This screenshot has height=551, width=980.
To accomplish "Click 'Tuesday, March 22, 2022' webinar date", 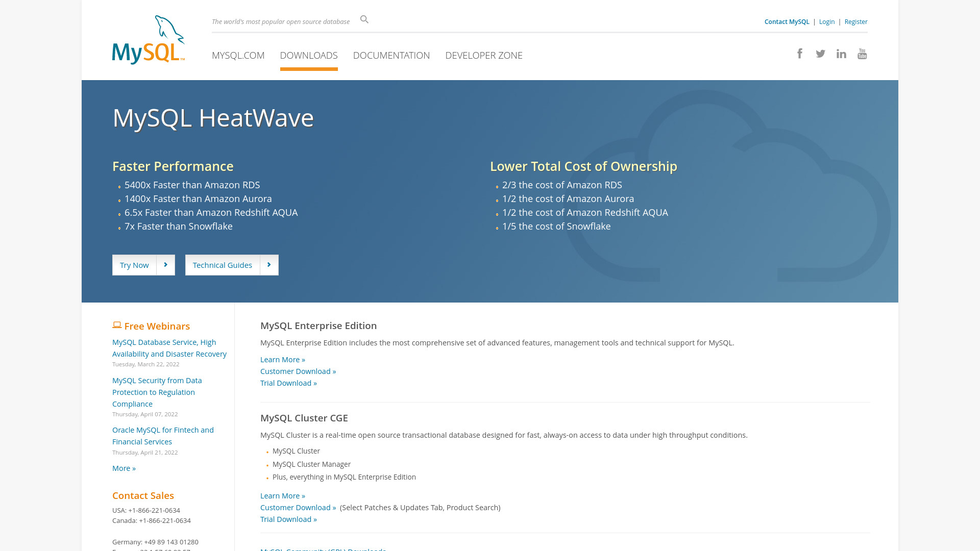I will point(146,364).
